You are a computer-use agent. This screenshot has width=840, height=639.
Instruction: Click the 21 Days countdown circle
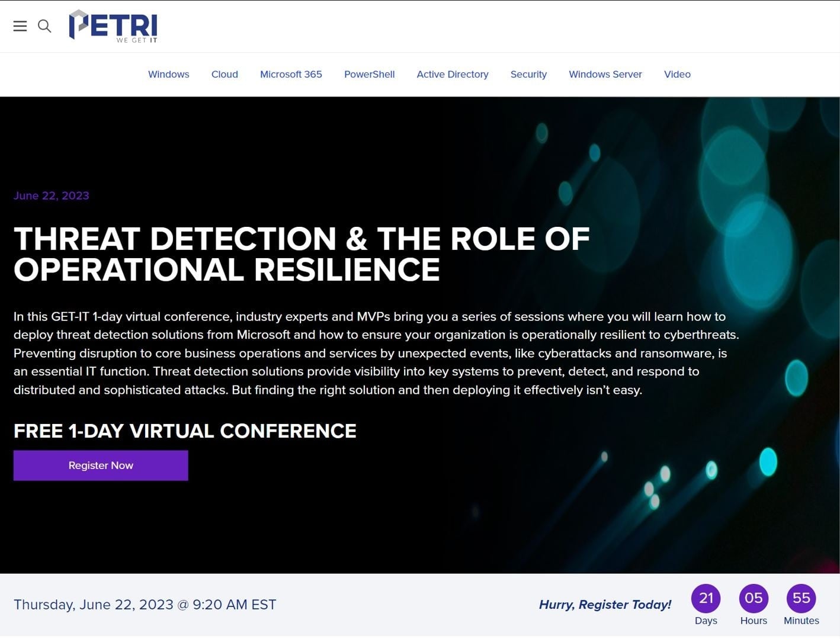coord(706,599)
